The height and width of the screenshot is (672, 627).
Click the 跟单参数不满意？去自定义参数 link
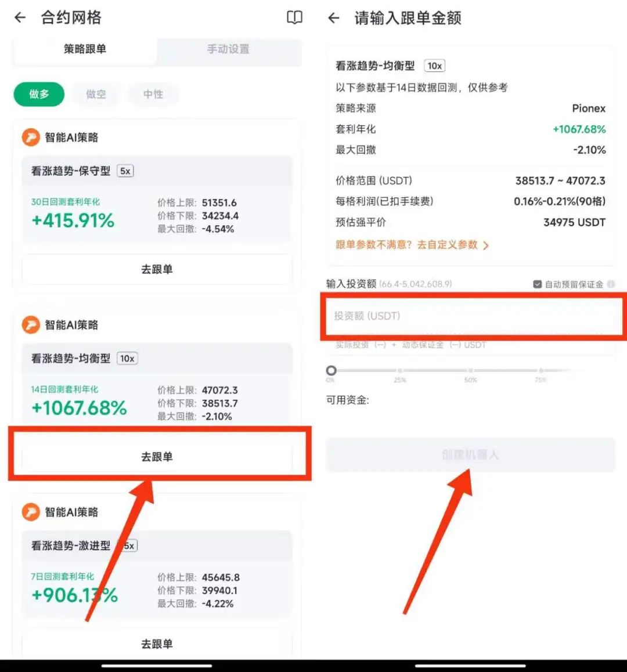click(x=406, y=245)
